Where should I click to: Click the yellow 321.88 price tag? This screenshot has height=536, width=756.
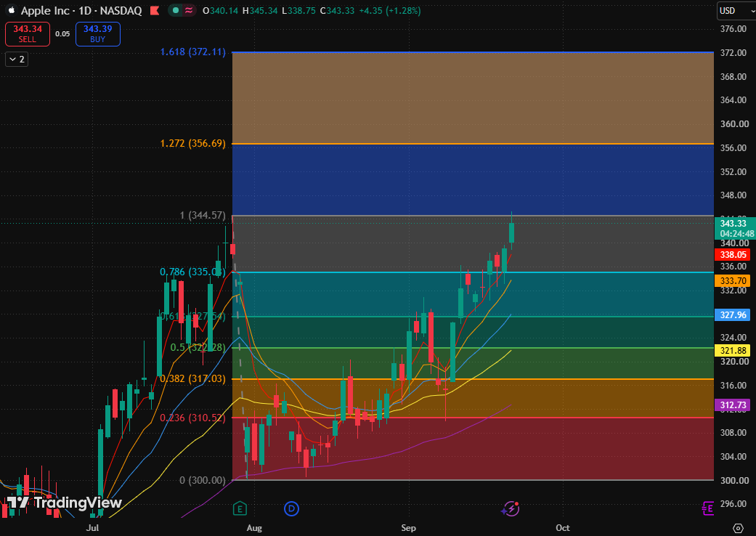tap(733, 350)
